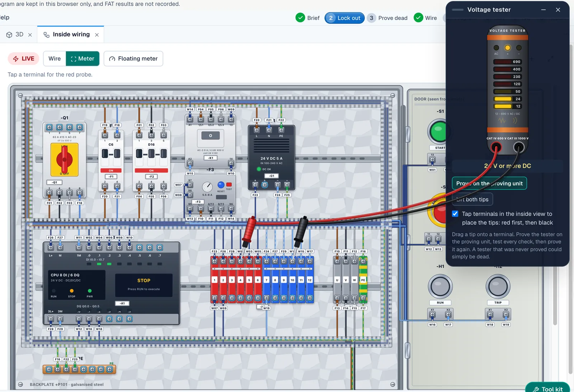Tap the A1 coil terminal of contactor -K1
574x392 pixels.
tap(190, 119)
